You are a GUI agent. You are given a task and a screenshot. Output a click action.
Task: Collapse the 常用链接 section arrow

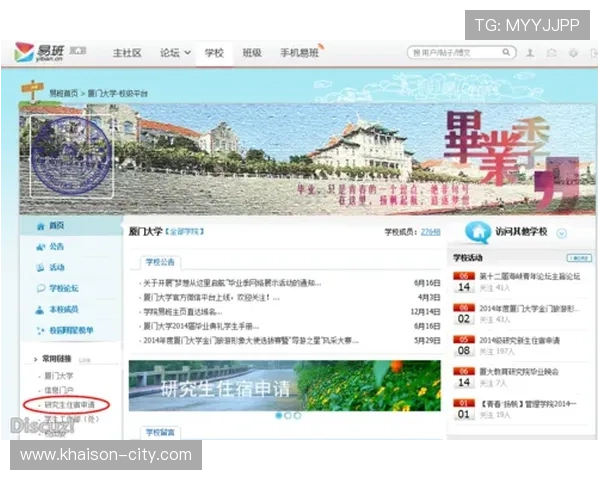point(36,359)
